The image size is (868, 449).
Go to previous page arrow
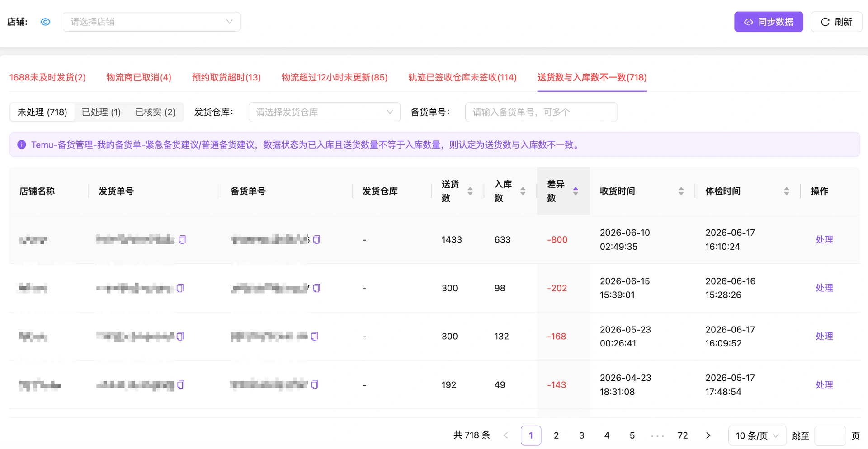(x=505, y=435)
